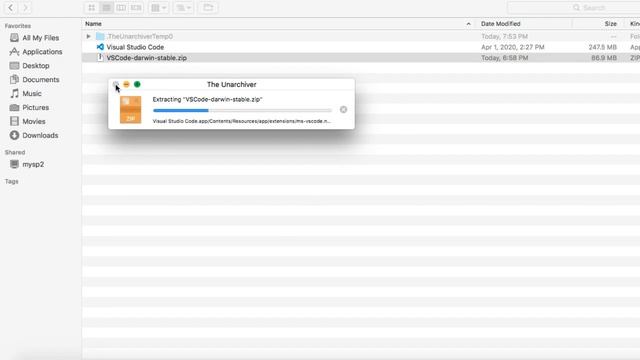Click the Tags sidebar heading
This screenshot has height=360, width=640.
pyautogui.click(x=11, y=181)
